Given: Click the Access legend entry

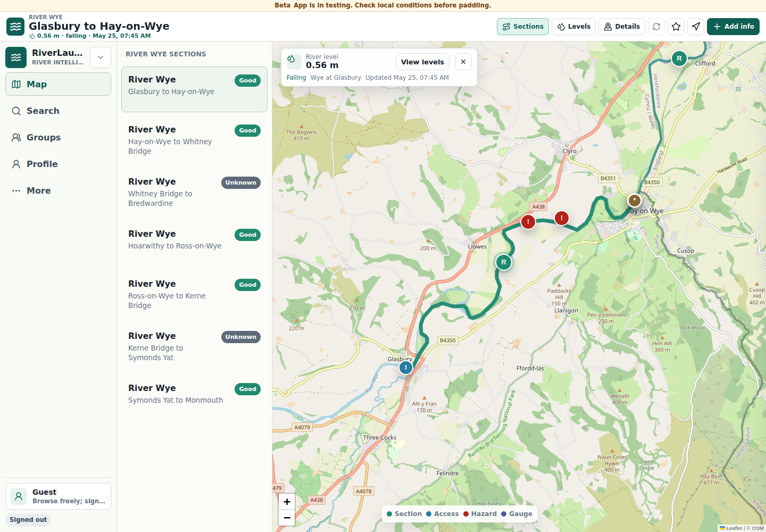Looking at the screenshot, I should [443, 514].
